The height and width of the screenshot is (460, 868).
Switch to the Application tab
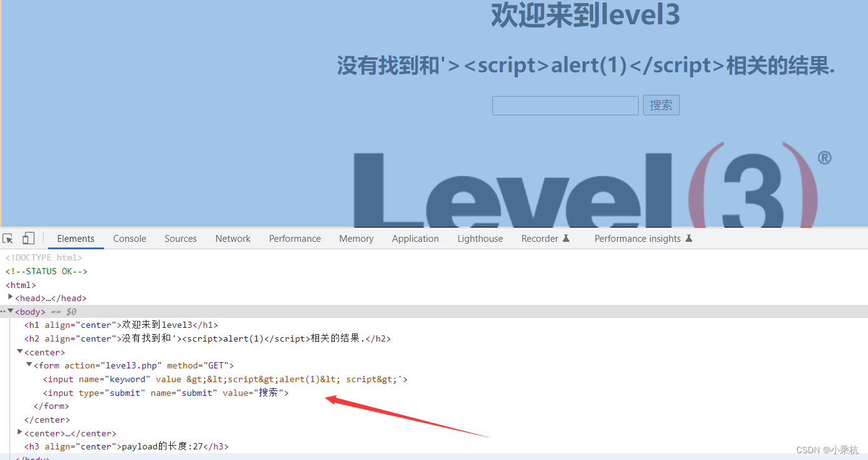tap(416, 239)
